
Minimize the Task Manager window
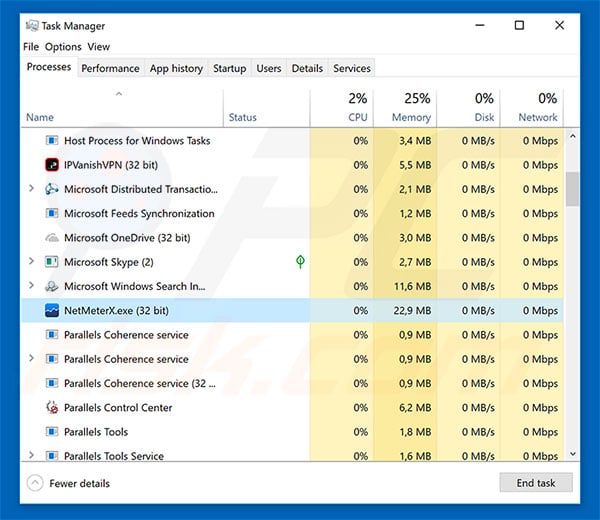click(480, 25)
